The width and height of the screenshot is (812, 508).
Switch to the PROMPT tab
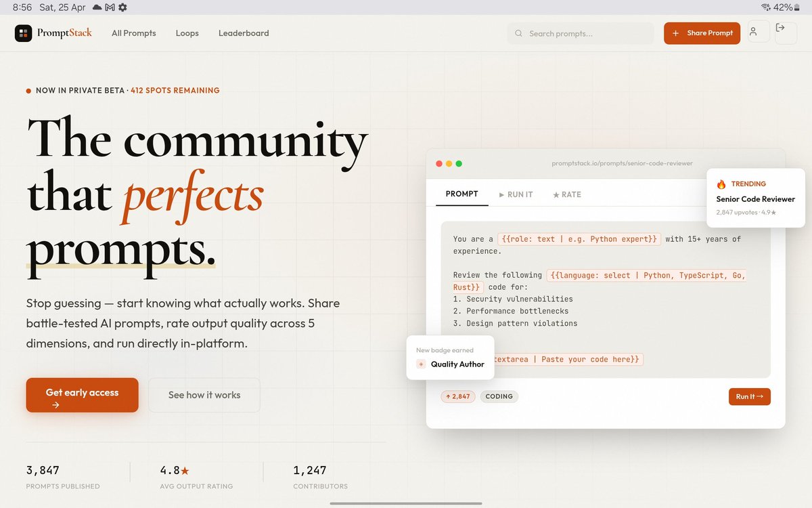click(462, 194)
